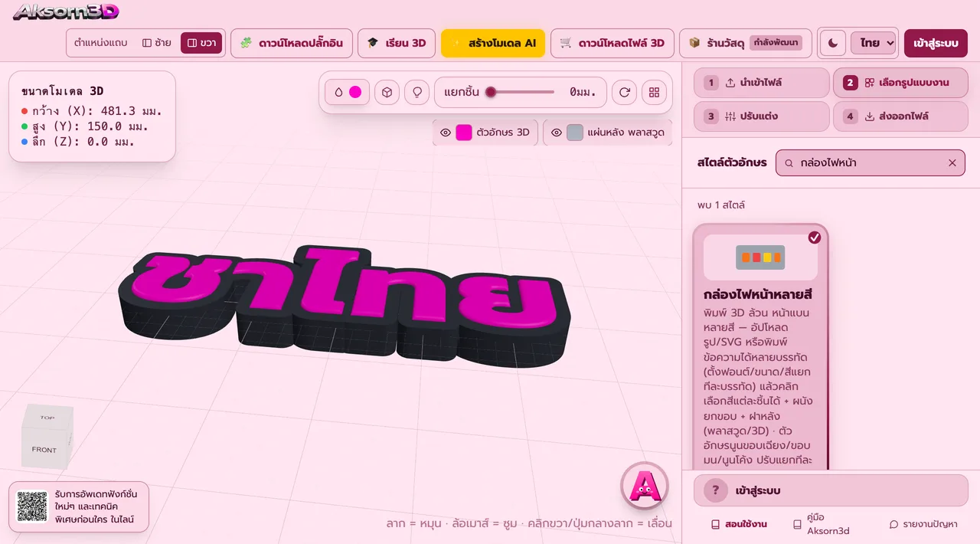Click the search magnifier icon

[789, 162]
